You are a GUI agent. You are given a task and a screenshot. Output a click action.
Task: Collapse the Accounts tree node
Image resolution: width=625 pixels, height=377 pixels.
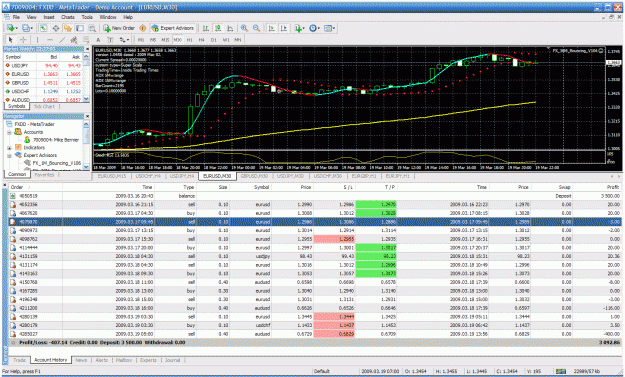coord(10,132)
